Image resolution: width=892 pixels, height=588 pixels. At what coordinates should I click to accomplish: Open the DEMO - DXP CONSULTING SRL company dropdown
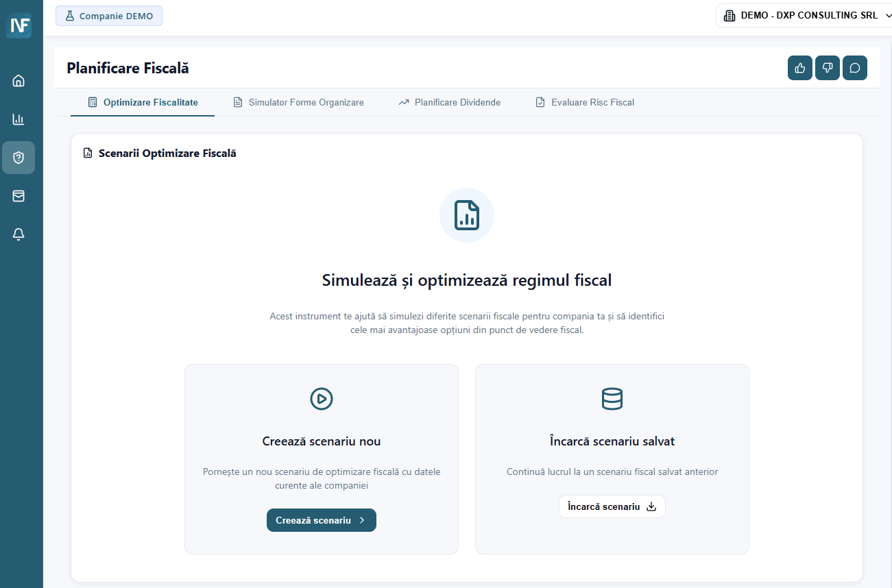click(x=804, y=16)
